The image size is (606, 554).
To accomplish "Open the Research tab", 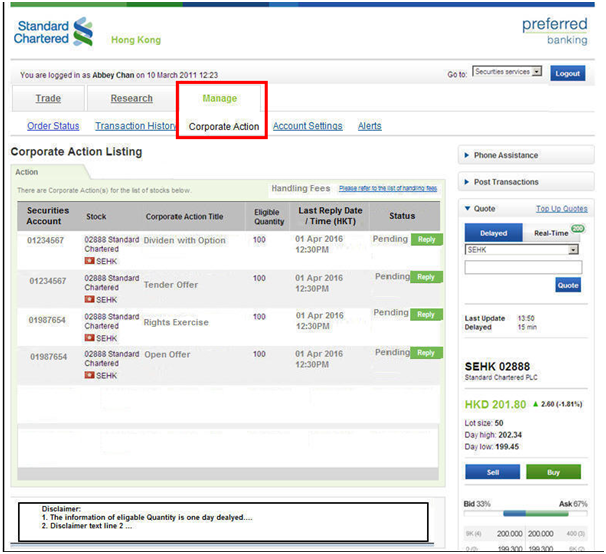I will [x=131, y=98].
